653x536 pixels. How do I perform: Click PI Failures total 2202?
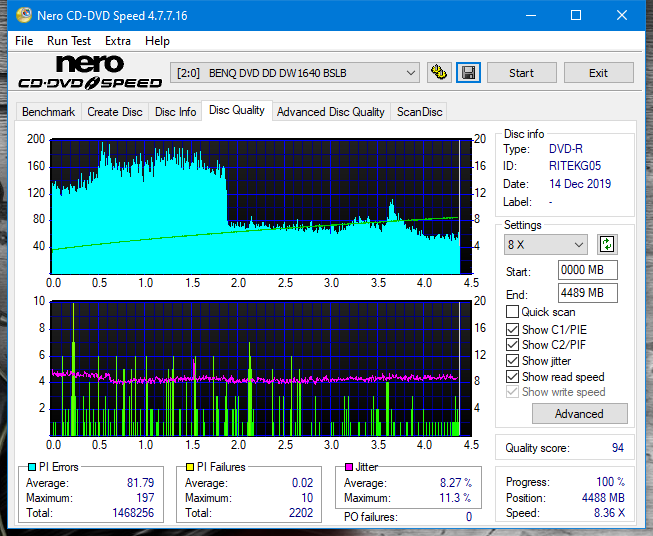click(301, 513)
